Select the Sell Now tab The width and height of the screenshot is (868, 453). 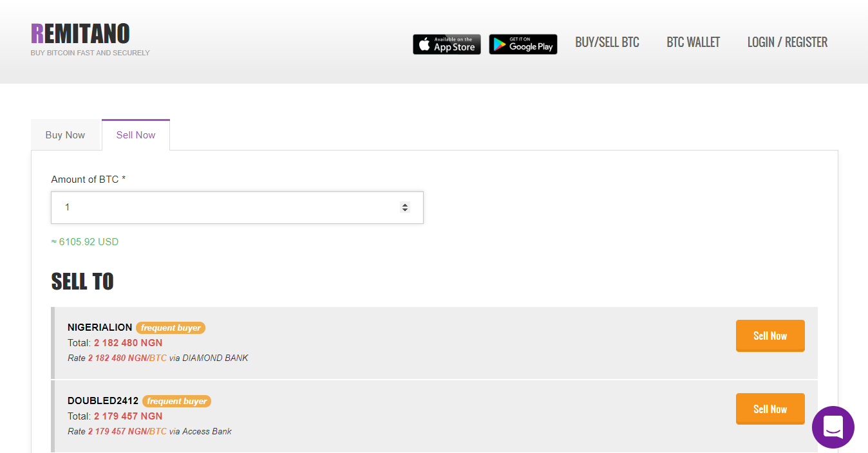tap(136, 135)
